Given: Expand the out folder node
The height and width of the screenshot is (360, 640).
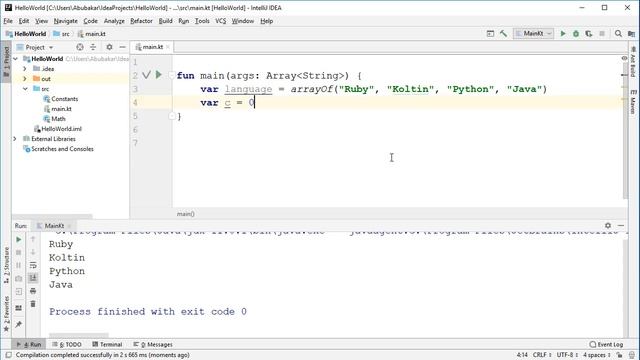Looking at the screenshot, I should point(25,79).
